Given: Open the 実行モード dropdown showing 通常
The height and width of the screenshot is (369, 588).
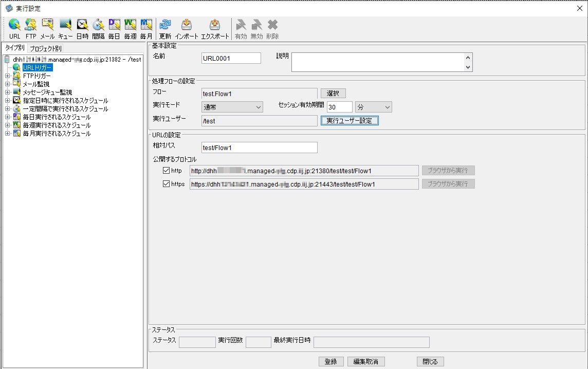Looking at the screenshot, I should [x=232, y=107].
